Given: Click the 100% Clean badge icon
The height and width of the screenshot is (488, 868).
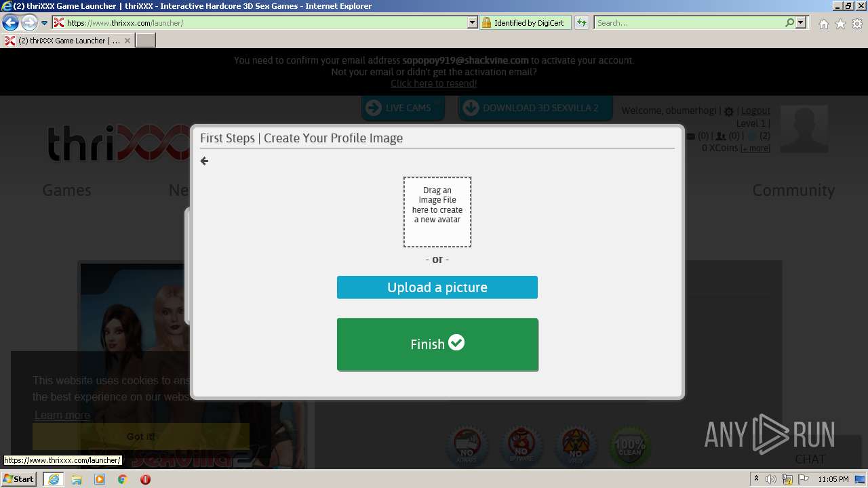Looking at the screenshot, I should pos(629,445).
